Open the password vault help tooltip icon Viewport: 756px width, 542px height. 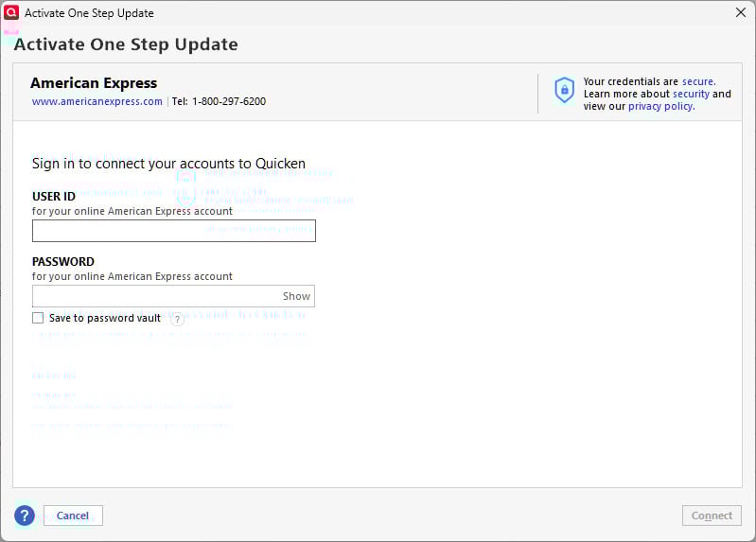[178, 319]
